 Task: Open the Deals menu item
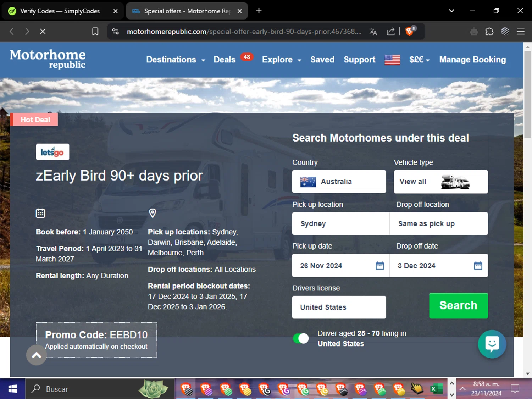click(x=225, y=60)
